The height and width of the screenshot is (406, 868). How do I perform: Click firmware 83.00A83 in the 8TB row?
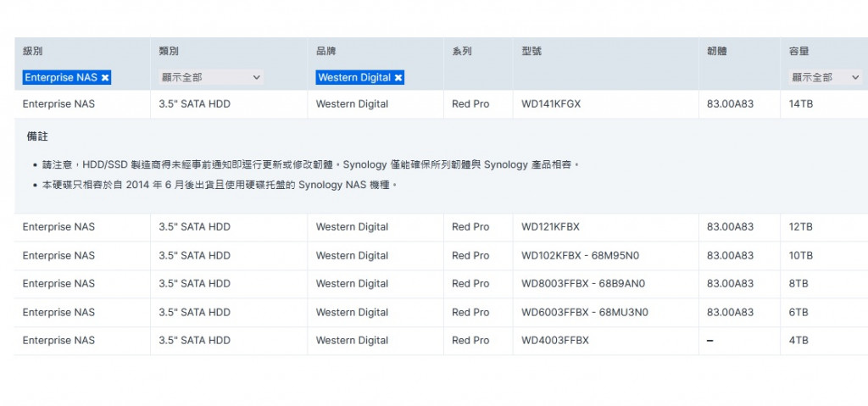point(730,284)
